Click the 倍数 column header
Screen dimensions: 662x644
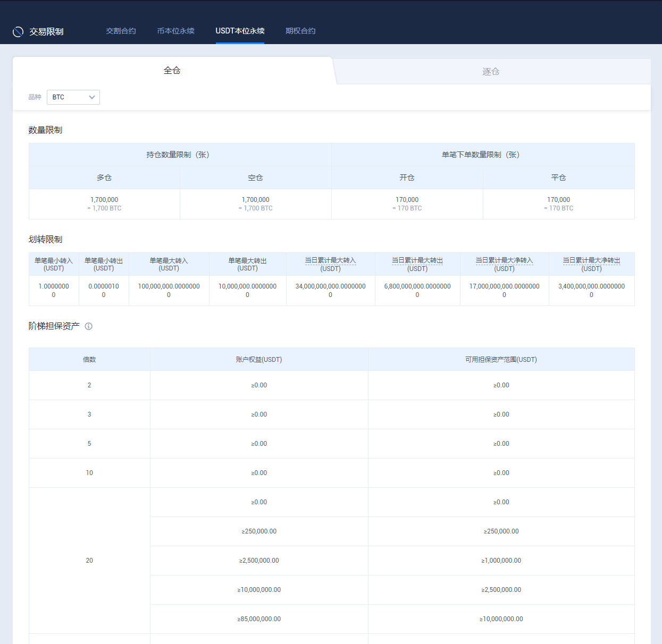point(89,360)
